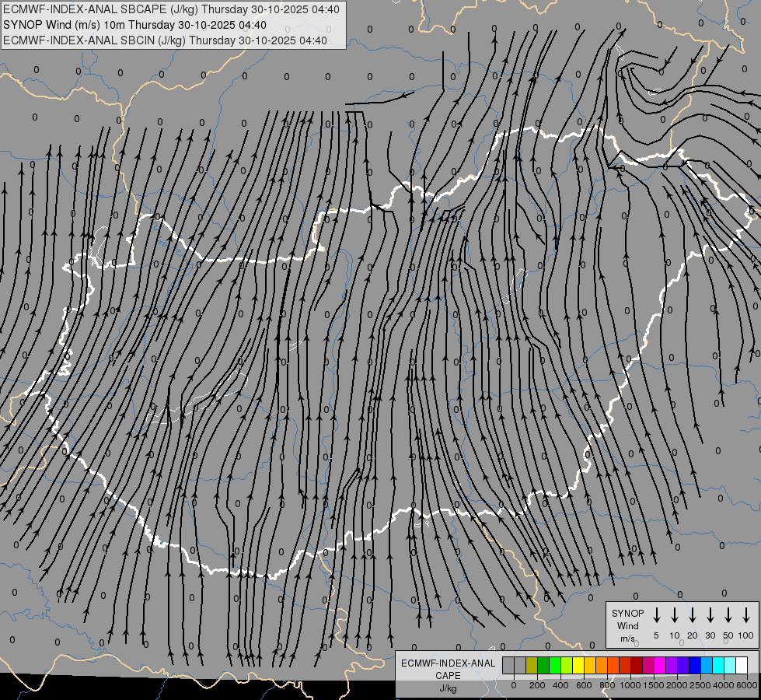This screenshot has width=761, height=700.
Task: Click the 50 m/s wind arrow in the legend
Action: (728, 615)
